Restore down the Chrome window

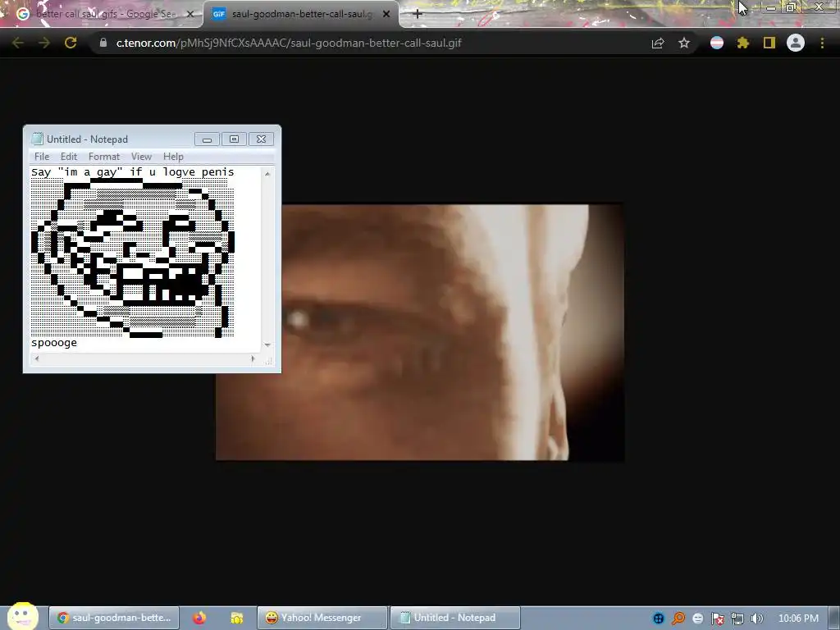[791, 7]
